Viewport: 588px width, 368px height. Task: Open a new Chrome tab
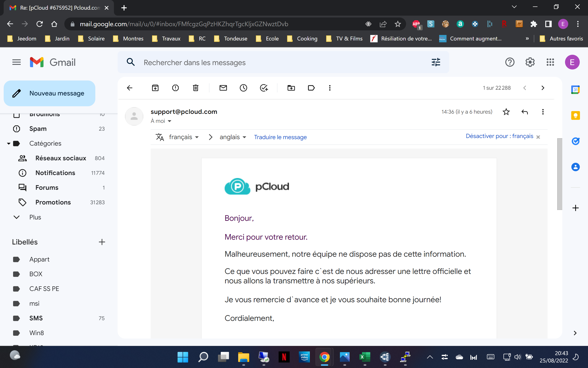pos(124,8)
